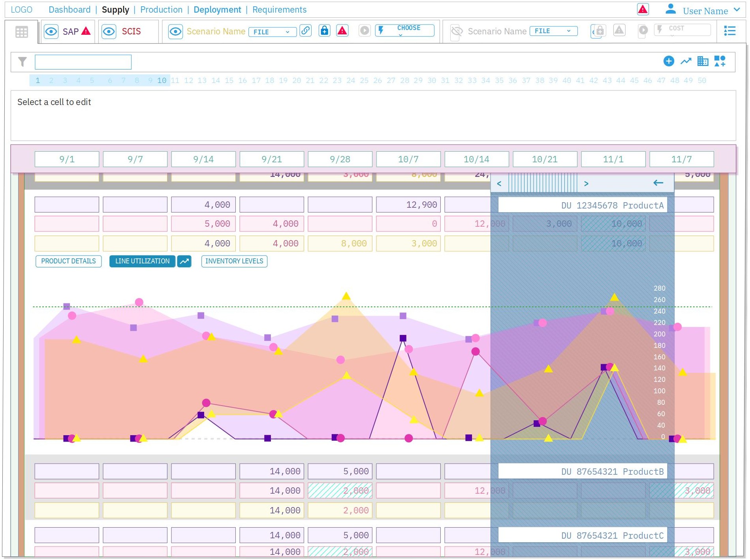Click the alert triangle next to user profile
This screenshot has width=750, height=560.
click(643, 9)
